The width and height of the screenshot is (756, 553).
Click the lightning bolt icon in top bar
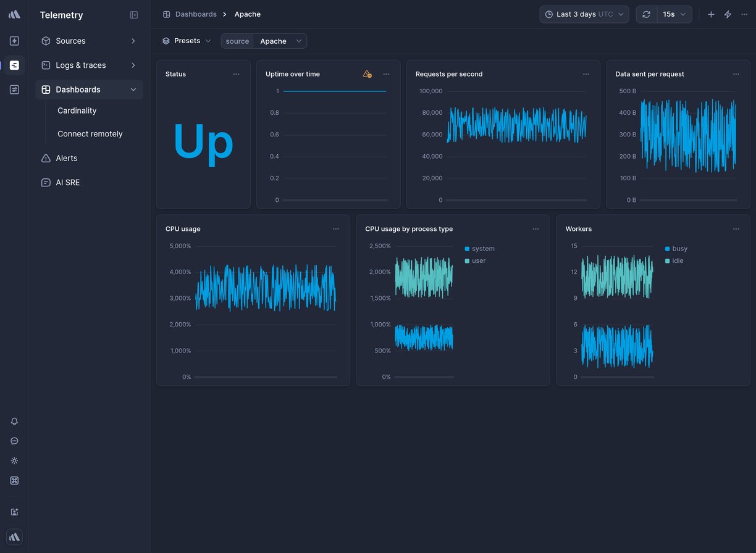728,14
